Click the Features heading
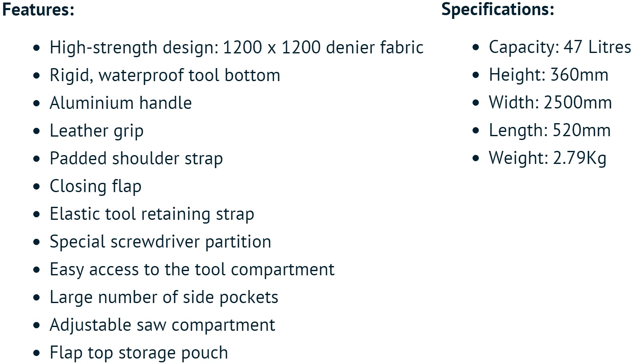 [x=38, y=10]
